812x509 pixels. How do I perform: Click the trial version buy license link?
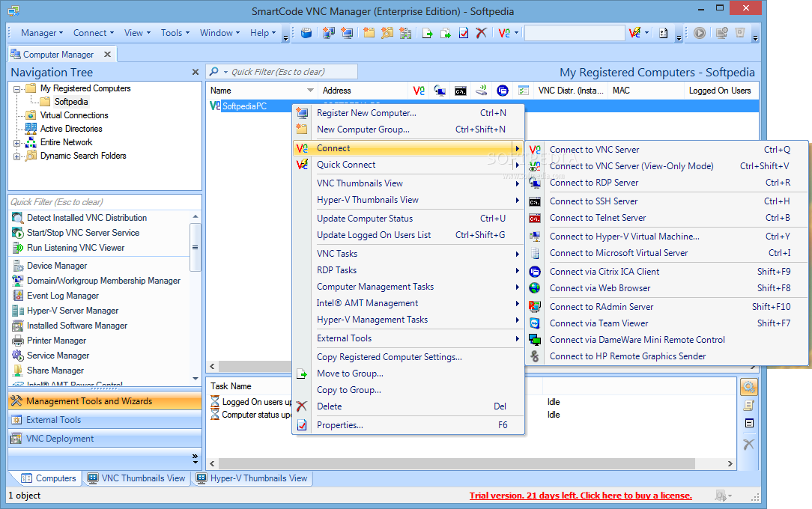coord(581,496)
